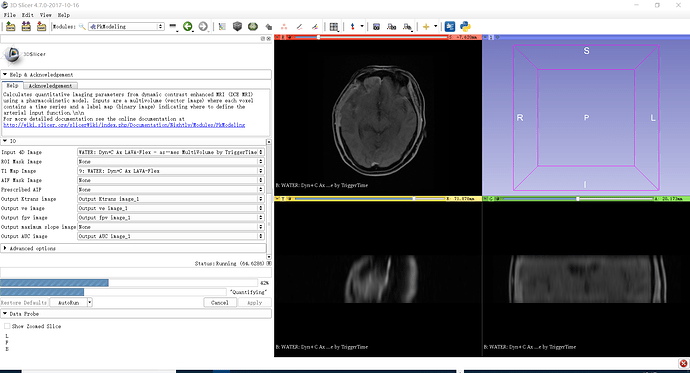The width and height of the screenshot is (690, 373).
Task: Collapse the Data Probe section
Action: click(136, 314)
